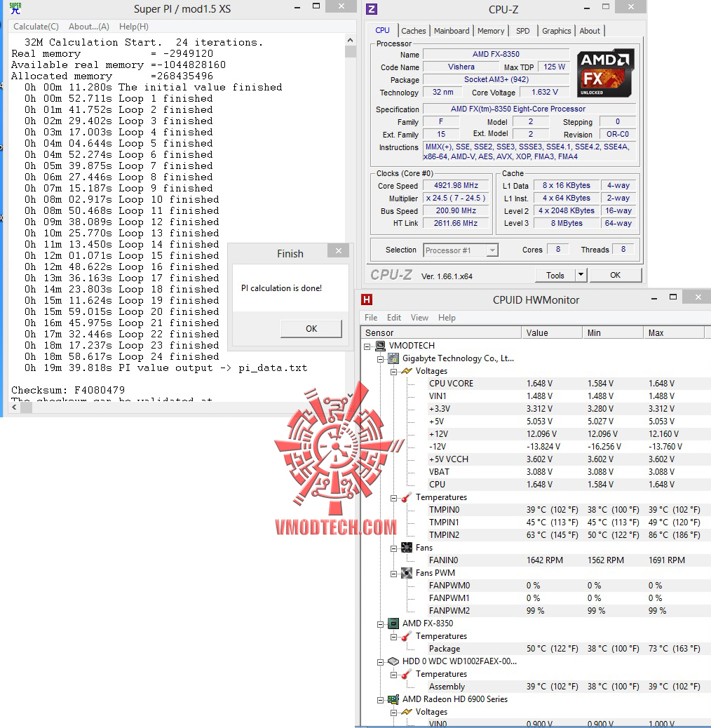
Task: Click the Sensor column header in HWMonitor
Action: (x=441, y=332)
